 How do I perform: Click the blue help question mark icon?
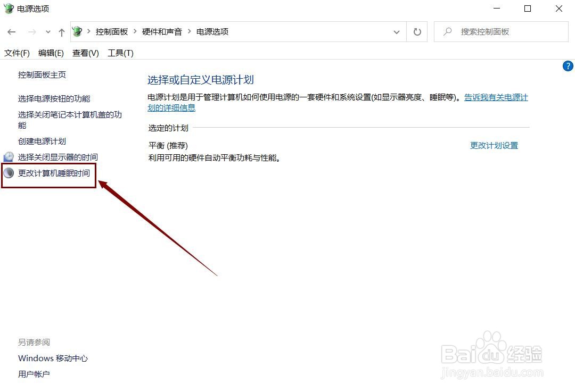pyautogui.click(x=568, y=66)
